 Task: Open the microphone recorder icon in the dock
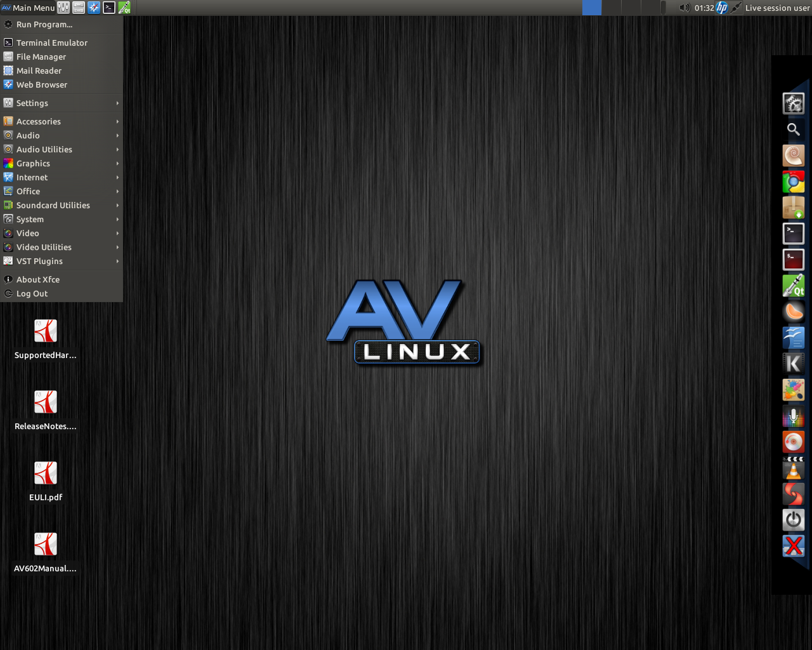click(794, 416)
